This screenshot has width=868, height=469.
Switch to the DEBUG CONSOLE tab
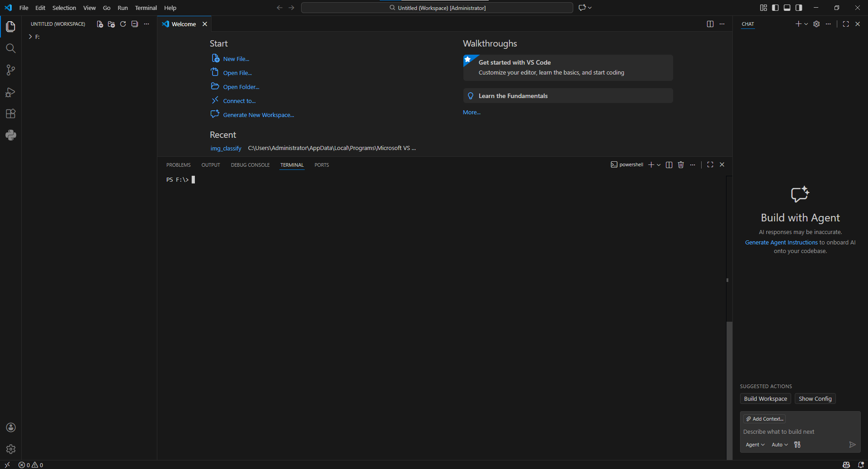coord(250,165)
